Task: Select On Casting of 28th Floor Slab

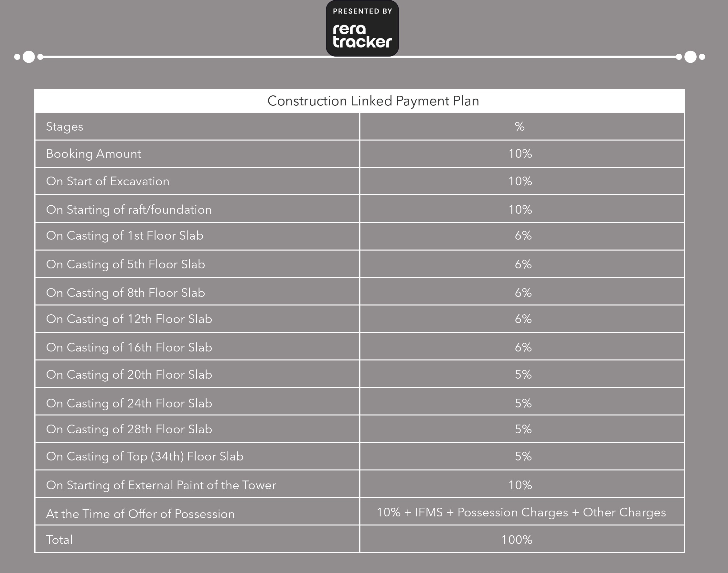Action: pos(129,429)
